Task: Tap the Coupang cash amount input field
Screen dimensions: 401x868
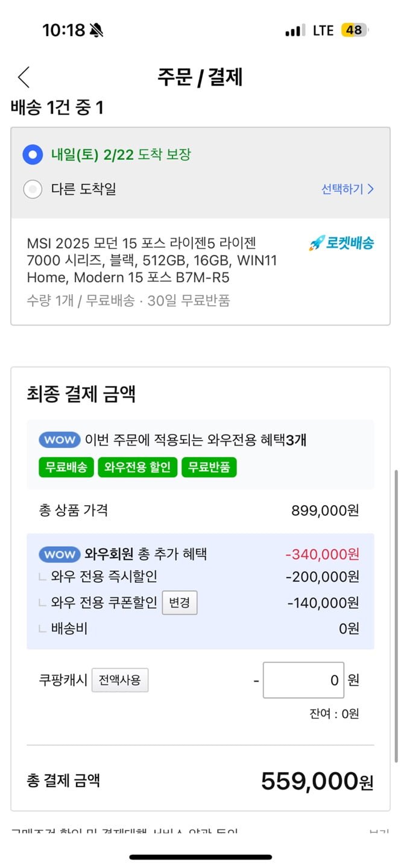Action: [303, 681]
